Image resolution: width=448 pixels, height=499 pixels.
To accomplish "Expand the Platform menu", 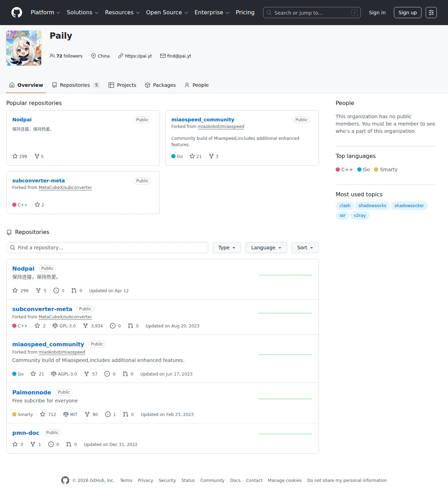I will (x=45, y=13).
